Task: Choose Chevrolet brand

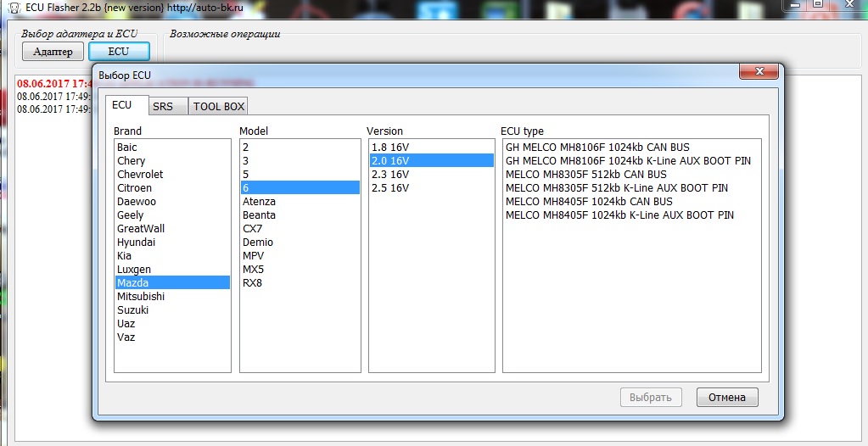Action: click(x=171, y=175)
